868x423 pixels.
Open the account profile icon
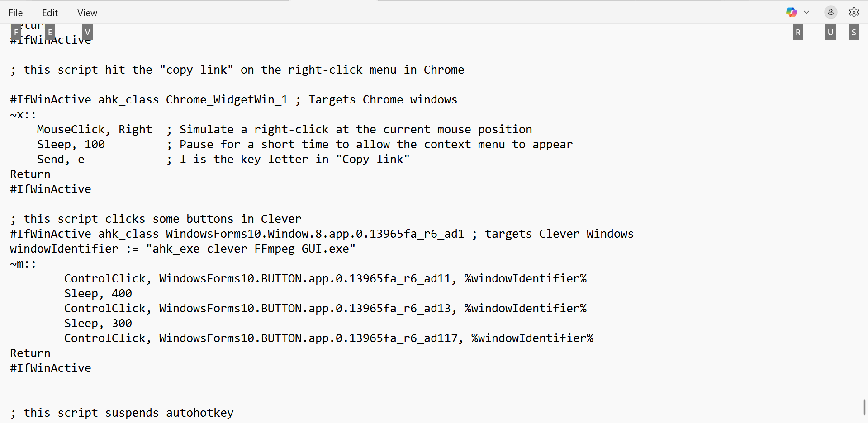tap(830, 12)
